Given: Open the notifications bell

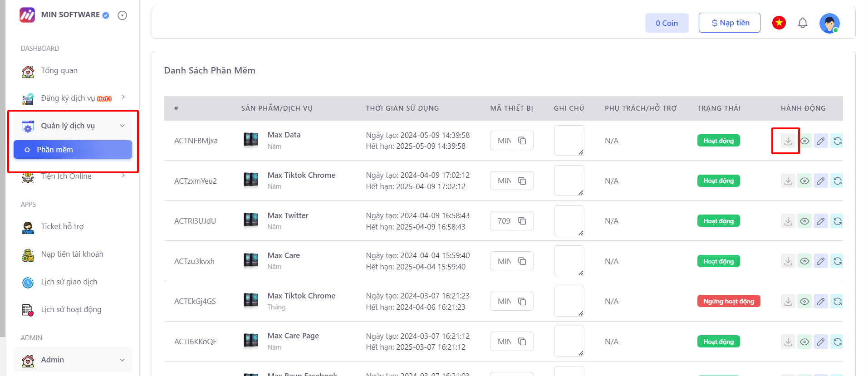Looking at the screenshot, I should tap(803, 23).
